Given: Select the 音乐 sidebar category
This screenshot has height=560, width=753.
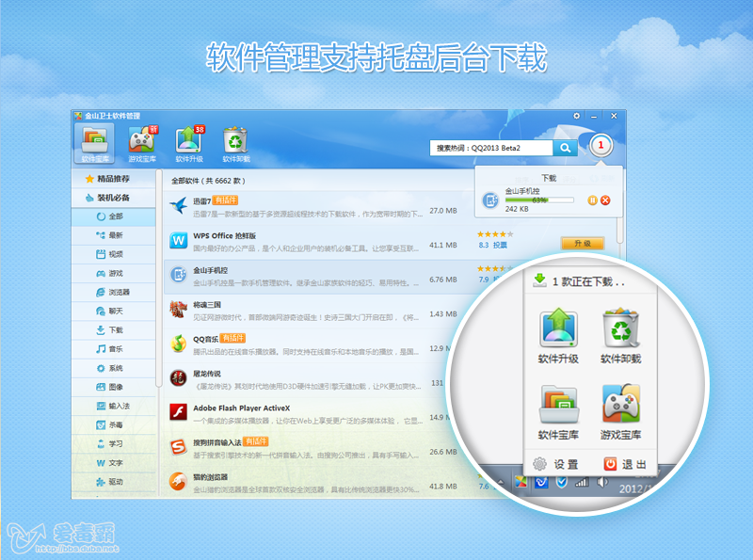Looking at the screenshot, I should click(113, 349).
